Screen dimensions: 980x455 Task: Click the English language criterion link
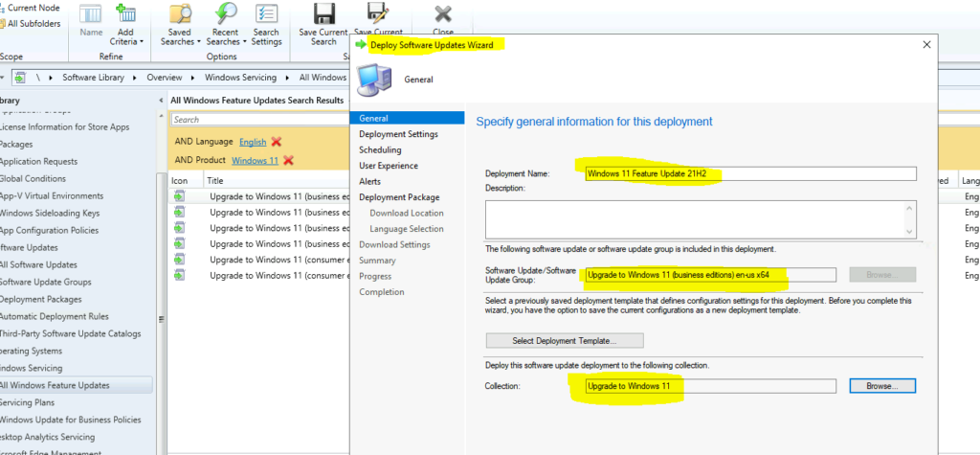[253, 142]
